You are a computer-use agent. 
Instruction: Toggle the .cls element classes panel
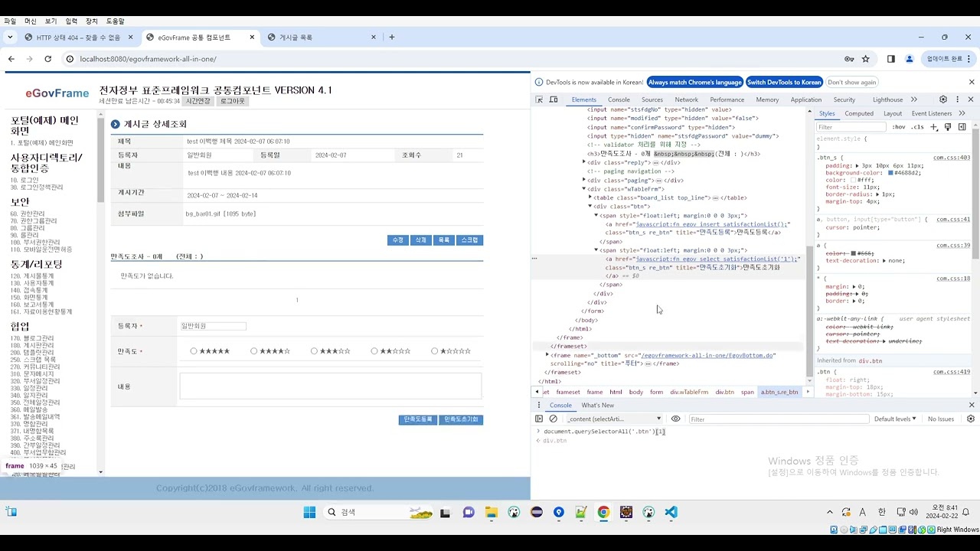pos(917,127)
